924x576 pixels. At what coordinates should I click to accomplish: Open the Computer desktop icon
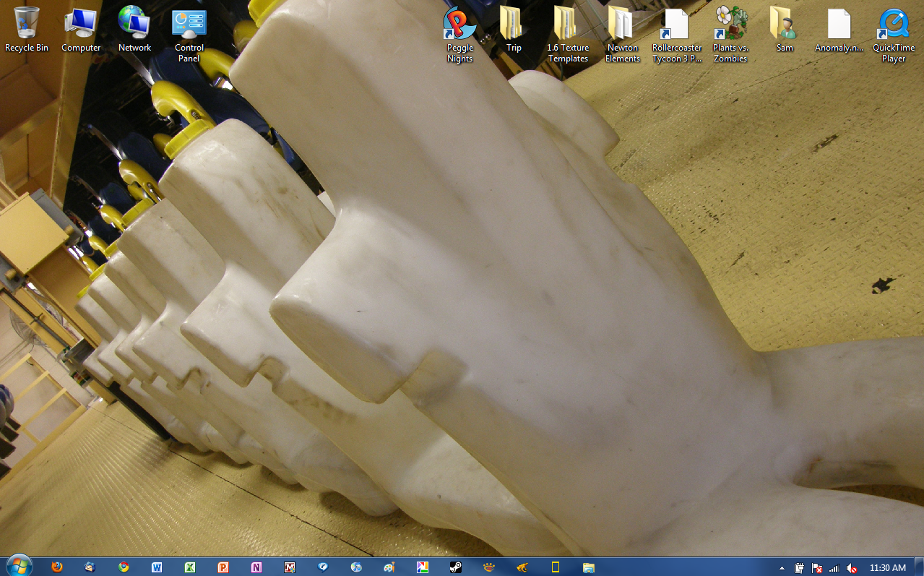81,30
